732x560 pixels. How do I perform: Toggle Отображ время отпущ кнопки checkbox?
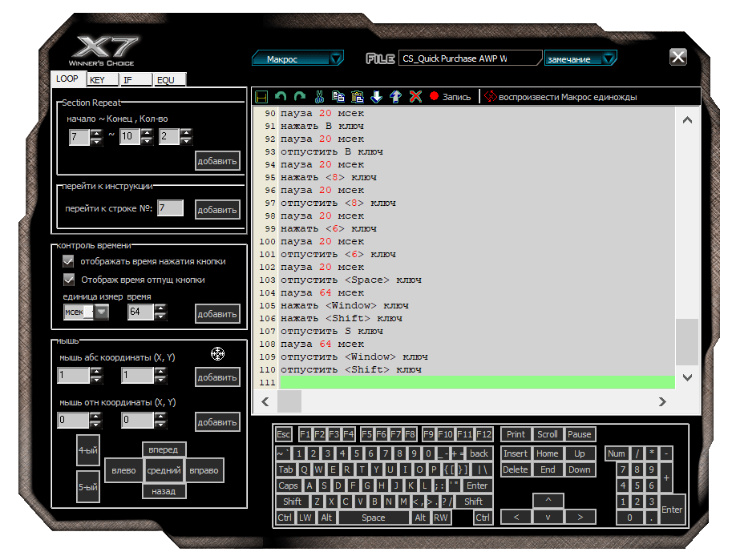tap(69, 280)
